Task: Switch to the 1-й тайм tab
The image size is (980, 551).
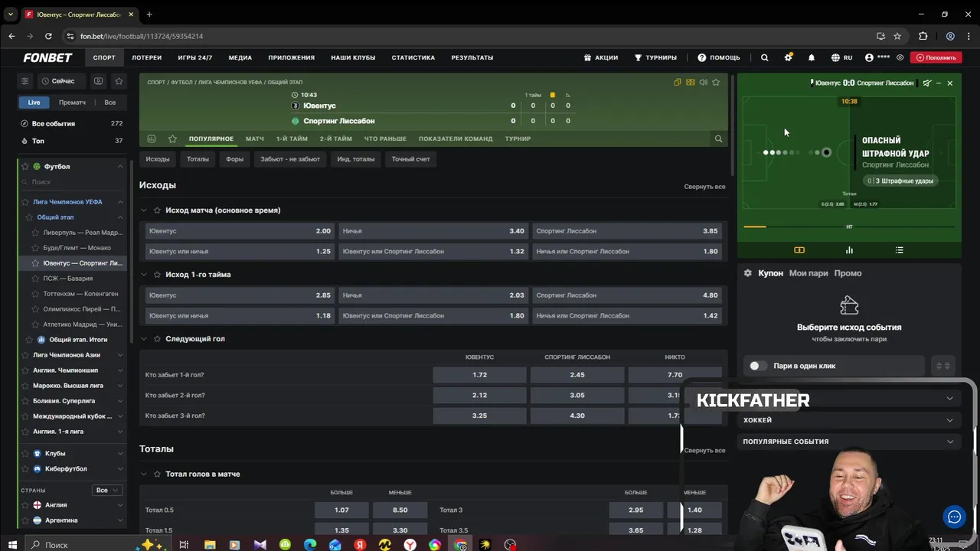Action: [292, 139]
